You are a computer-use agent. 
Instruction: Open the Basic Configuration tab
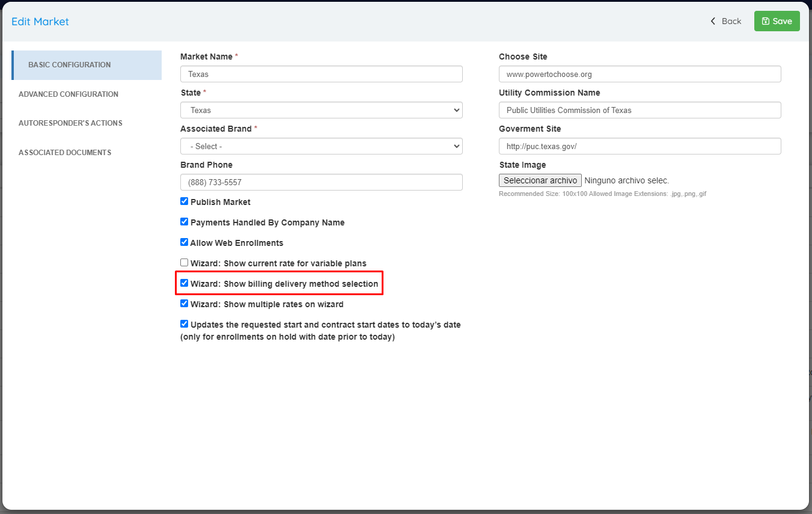pyautogui.click(x=87, y=65)
